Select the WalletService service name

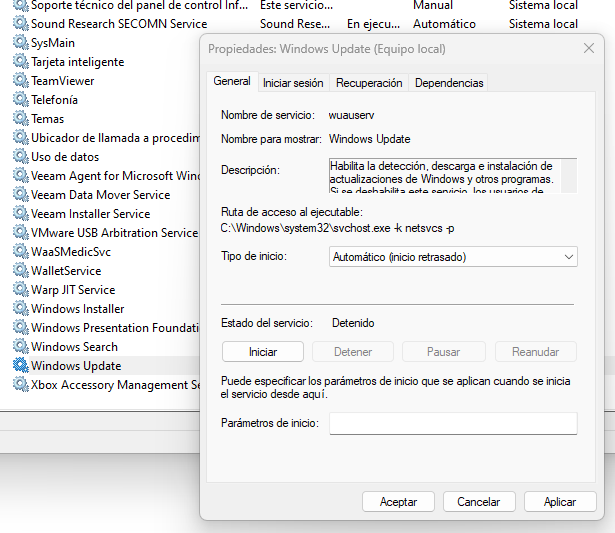coord(66,271)
